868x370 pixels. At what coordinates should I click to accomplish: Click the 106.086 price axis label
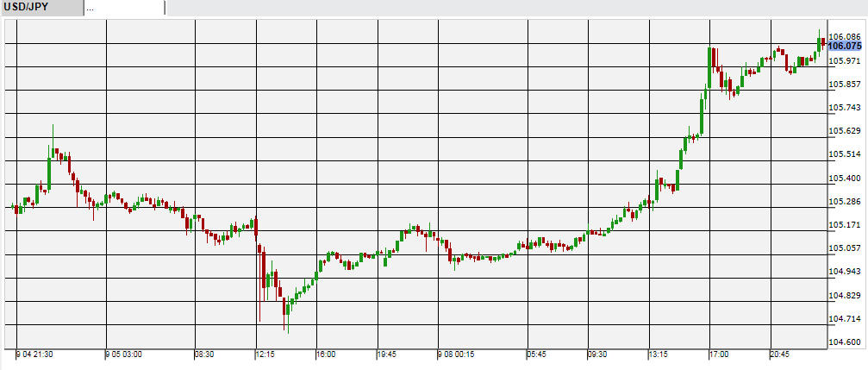click(845, 36)
